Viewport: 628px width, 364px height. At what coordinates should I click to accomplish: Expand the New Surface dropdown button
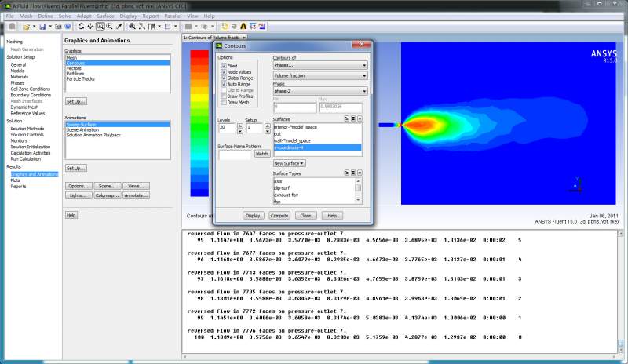point(289,162)
